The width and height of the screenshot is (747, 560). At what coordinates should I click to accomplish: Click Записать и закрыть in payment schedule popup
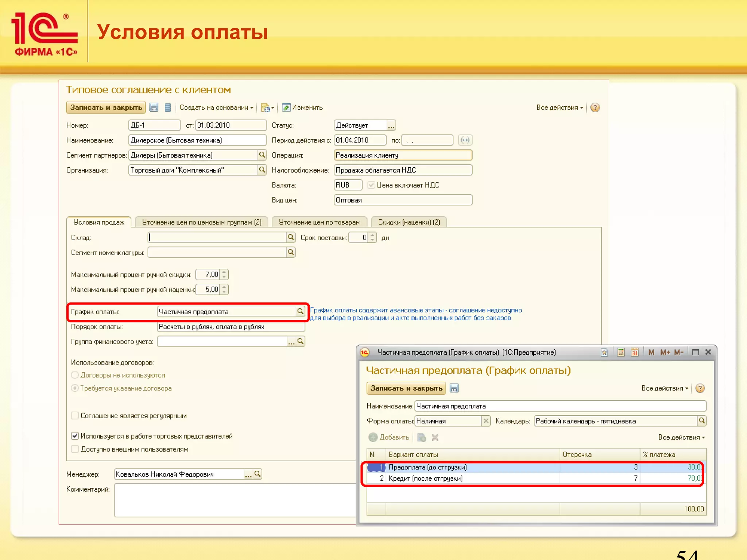406,388
